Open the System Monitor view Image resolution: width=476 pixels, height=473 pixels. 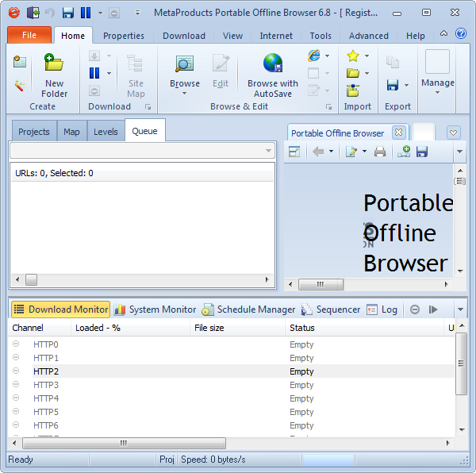pyautogui.click(x=155, y=310)
